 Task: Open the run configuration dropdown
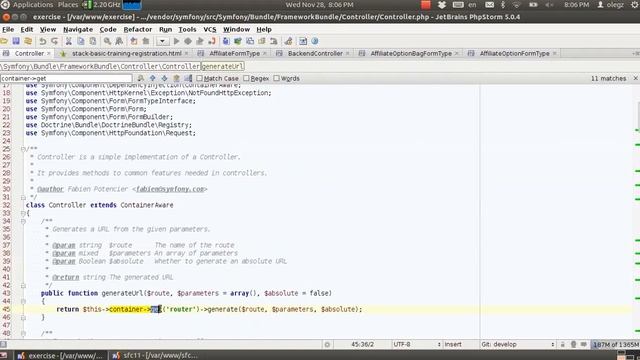162,41
